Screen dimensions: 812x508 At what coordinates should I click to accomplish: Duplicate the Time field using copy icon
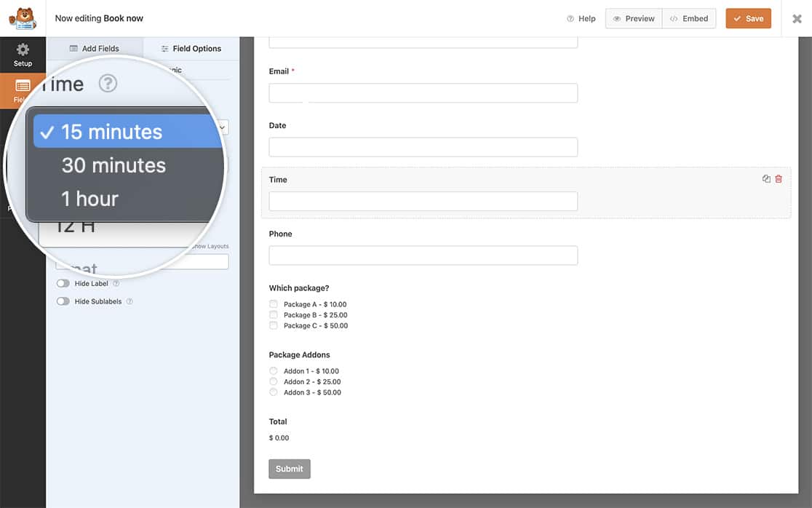pos(765,178)
